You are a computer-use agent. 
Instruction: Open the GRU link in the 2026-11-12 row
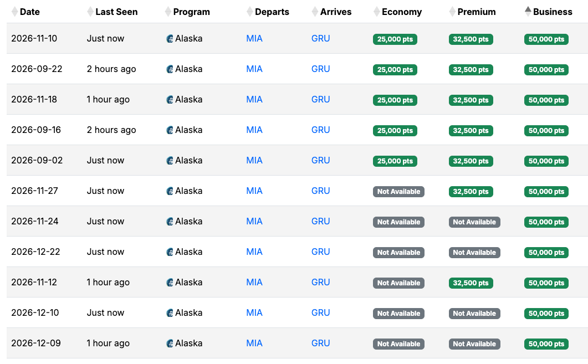pyautogui.click(x=320, y=282)
